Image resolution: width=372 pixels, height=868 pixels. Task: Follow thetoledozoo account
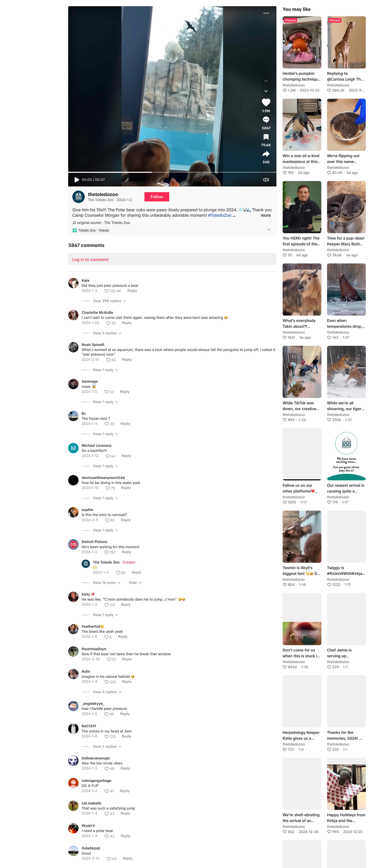click(157, 197)
